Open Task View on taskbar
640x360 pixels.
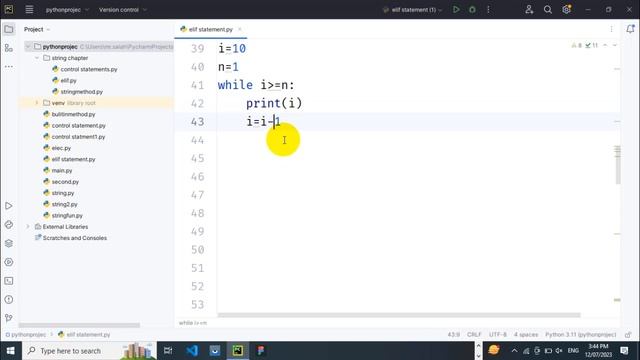coord(168,351)
